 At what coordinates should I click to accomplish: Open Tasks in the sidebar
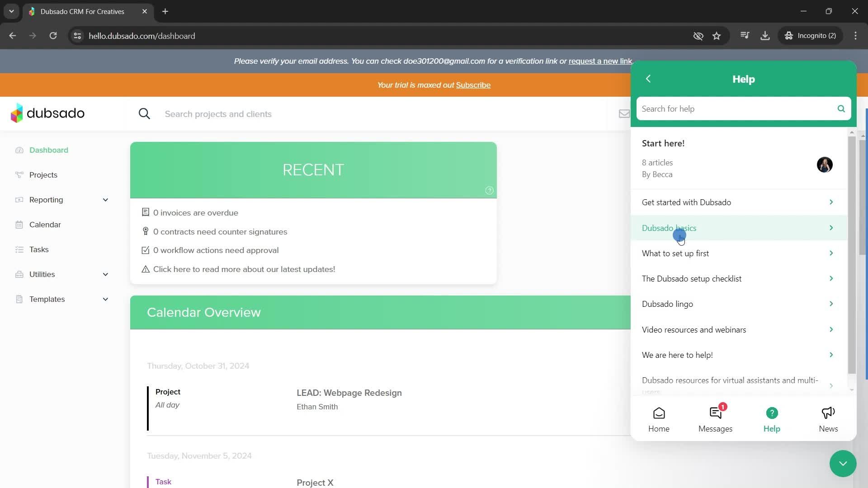(39, 249)
